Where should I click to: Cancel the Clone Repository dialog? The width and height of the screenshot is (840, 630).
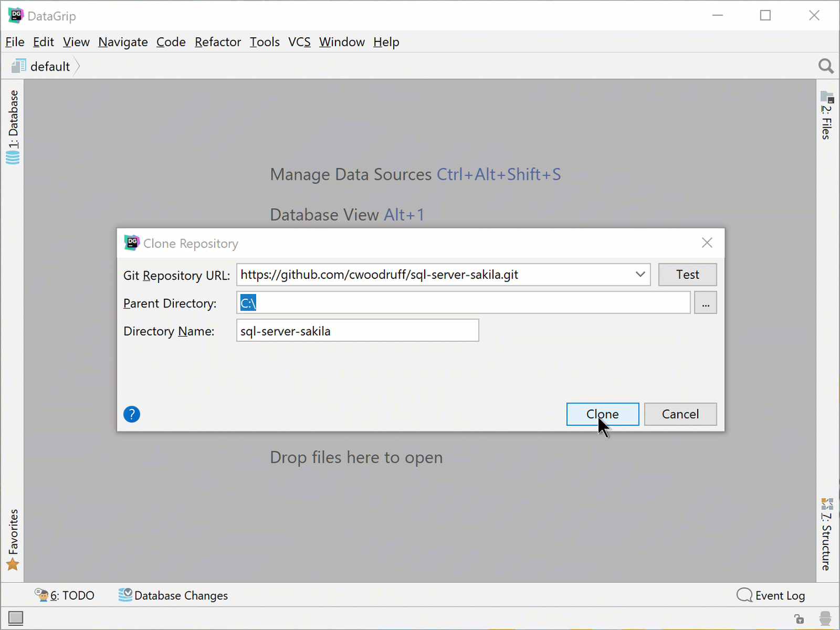(x=680, y=414)
